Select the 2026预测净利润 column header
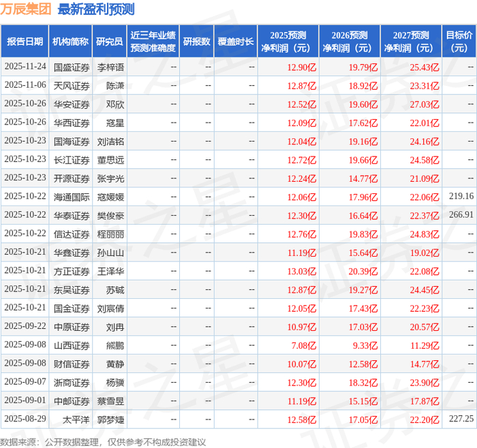Viewport: 477px width, 448px height. coord(350,42)
